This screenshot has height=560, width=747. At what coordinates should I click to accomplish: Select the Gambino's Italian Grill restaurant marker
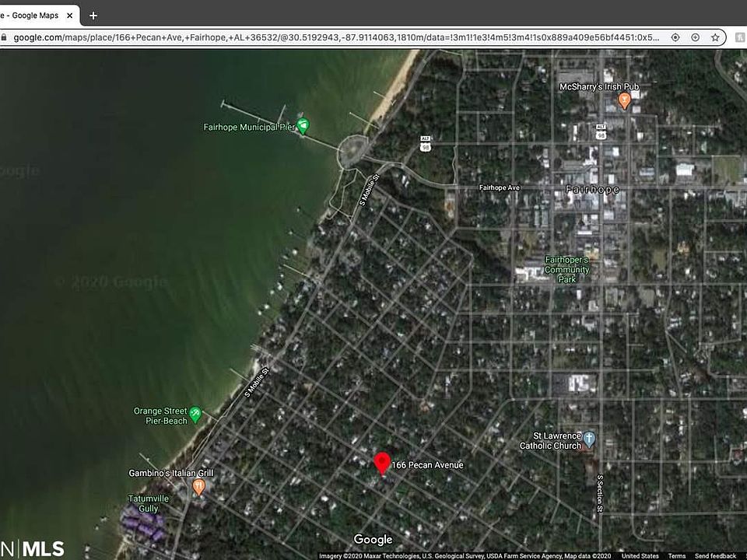[x=198, y=487]
